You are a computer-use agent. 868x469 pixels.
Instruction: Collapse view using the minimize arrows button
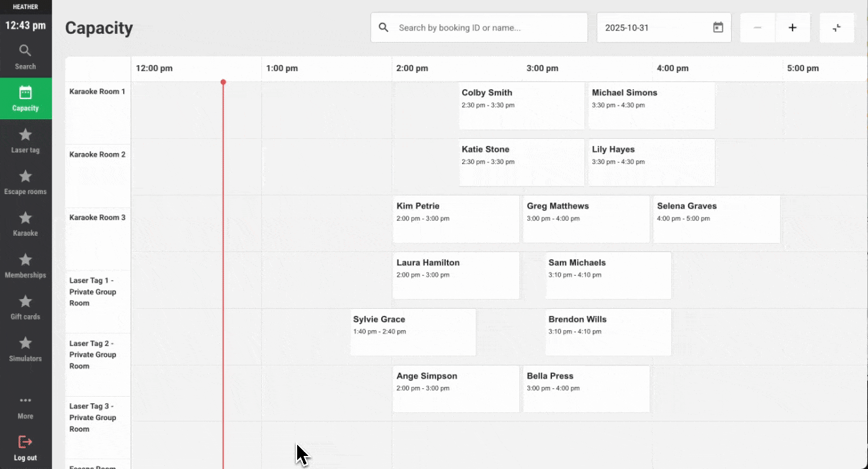click(x=836, y=28)
